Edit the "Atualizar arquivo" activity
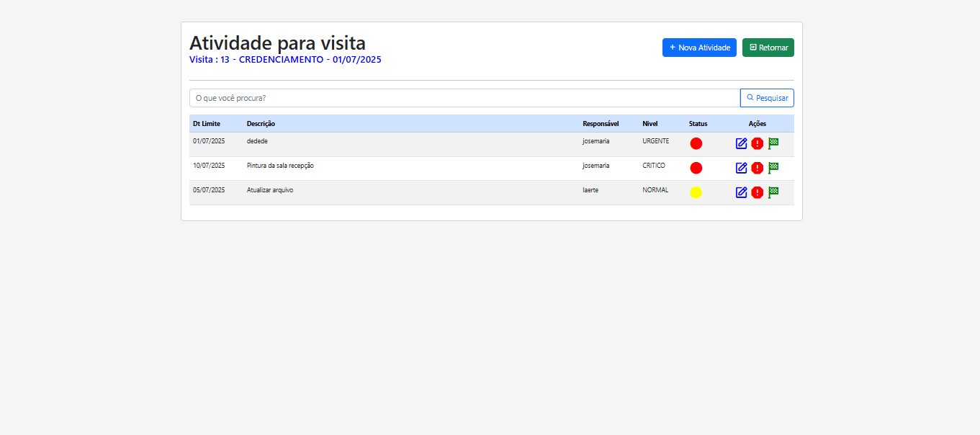The image size is (980, 435). [x=741, y=192]
